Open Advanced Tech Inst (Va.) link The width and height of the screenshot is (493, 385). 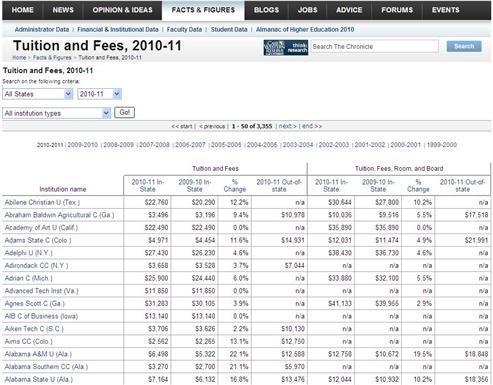coord(41,291)
